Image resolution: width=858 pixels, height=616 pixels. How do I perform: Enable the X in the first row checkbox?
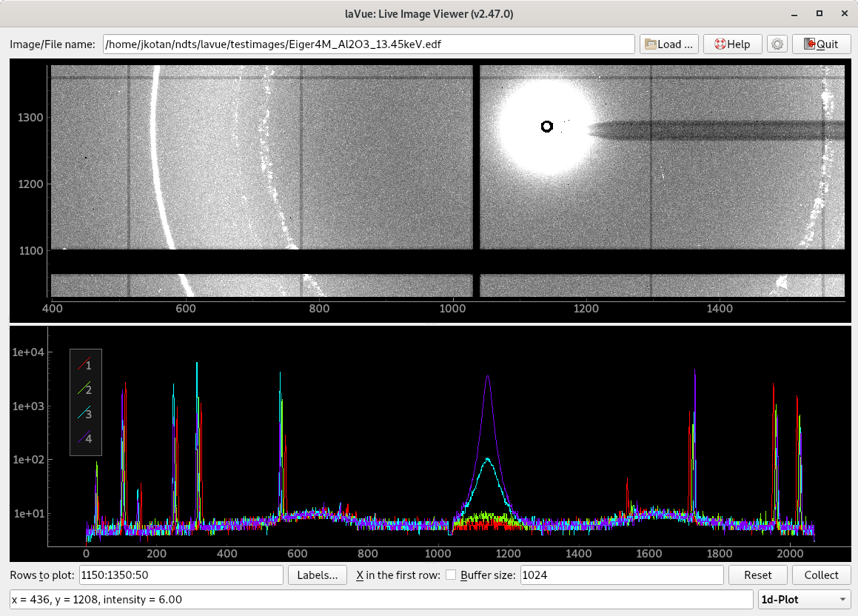point(451,575)
